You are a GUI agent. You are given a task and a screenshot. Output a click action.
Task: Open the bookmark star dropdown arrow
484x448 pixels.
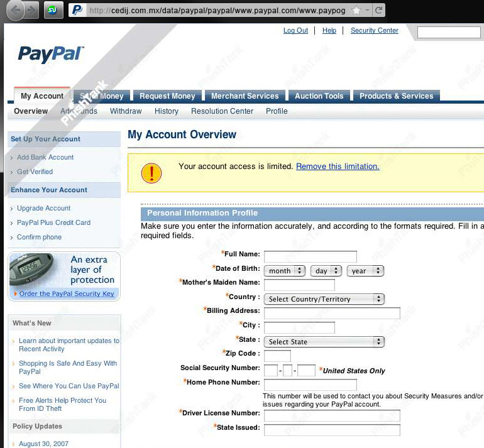367,10
